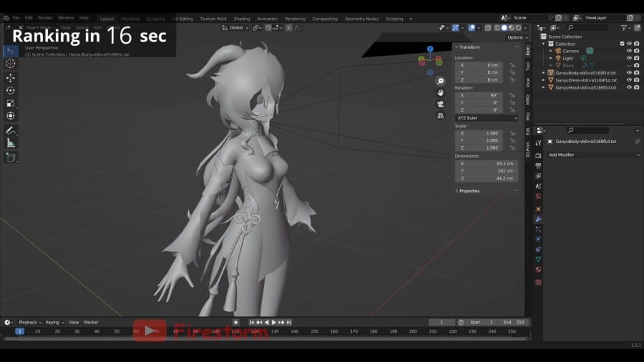This screenshot has height=362, width=644.
Task: Open the Global transform orientation dropdown
Action: pos(235,27)
